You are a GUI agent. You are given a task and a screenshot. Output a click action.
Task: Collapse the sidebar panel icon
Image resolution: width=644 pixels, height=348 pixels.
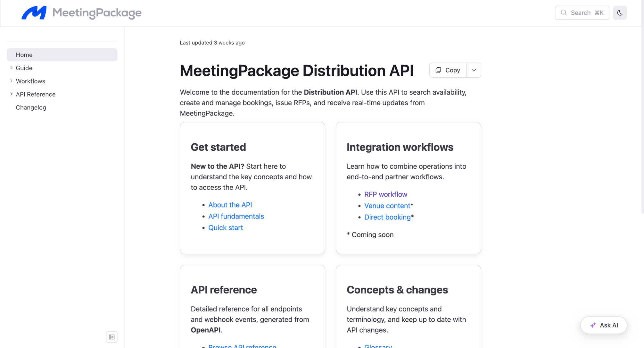point(111,337)
